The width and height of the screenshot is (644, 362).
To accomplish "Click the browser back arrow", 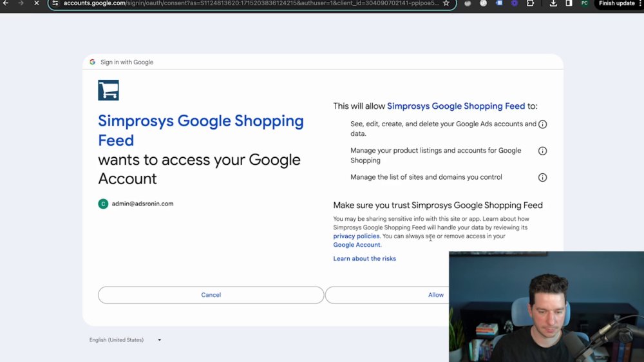I will 6,3.
